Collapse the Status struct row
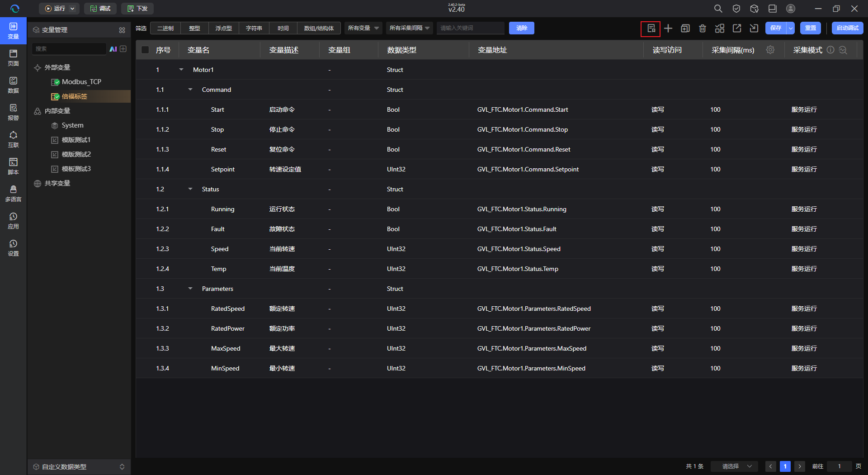Viewport: 868px width, 475px height. pyautogui.click(x=190, y=189)
